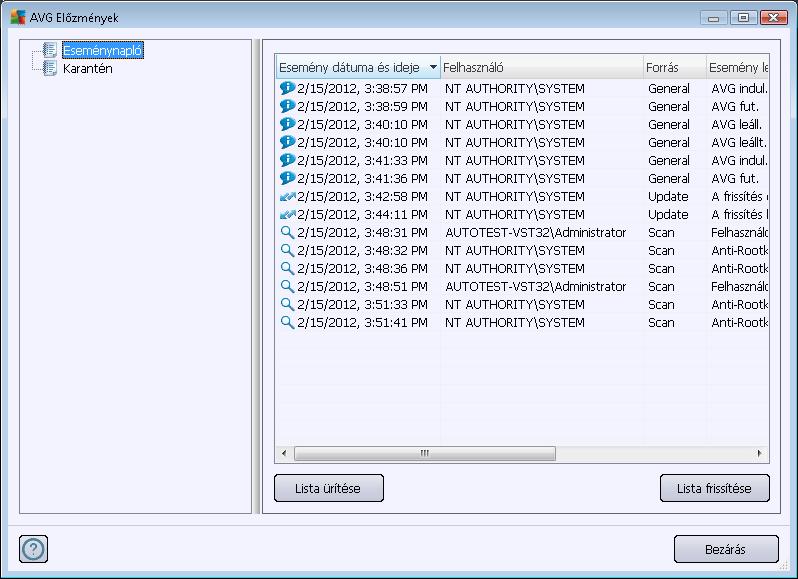Click the date text 2/15/2012, 3:48:36 PM
The width and height of the screenshot is (798, 579).
(x=362, y=268)
